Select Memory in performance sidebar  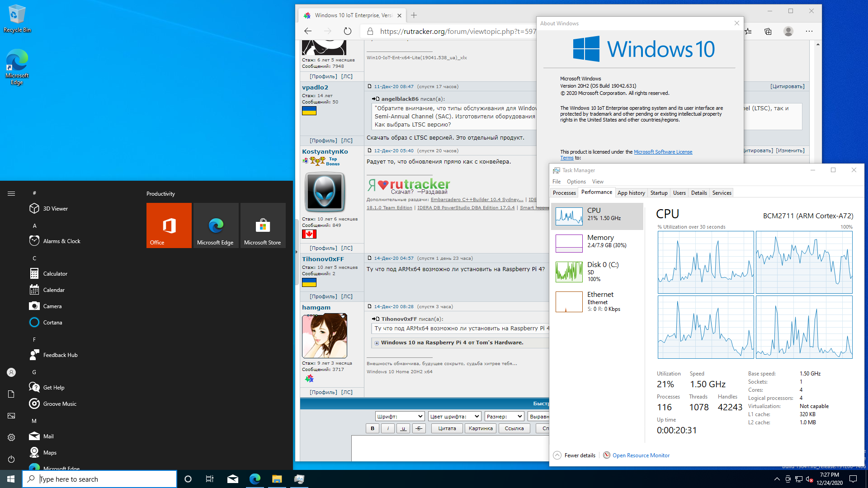597,243
